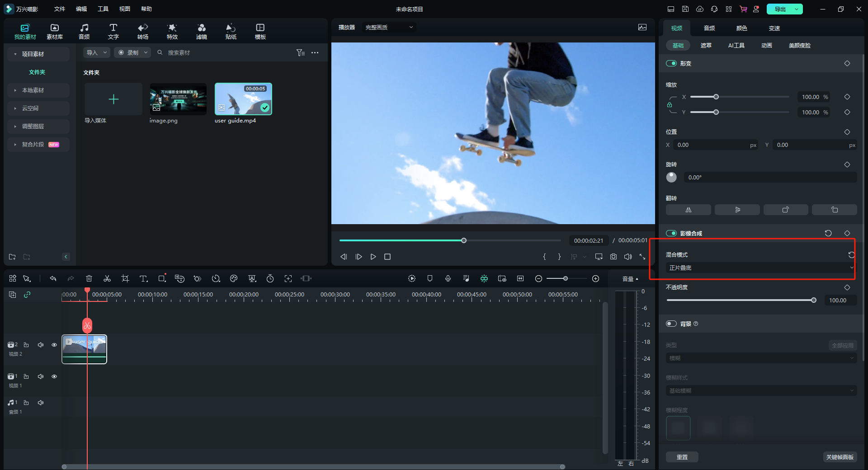Viewport: 868px width, 470px height.
Task: Click the 导出 export button
Action: pyautogui.click(x=780, y=9)
